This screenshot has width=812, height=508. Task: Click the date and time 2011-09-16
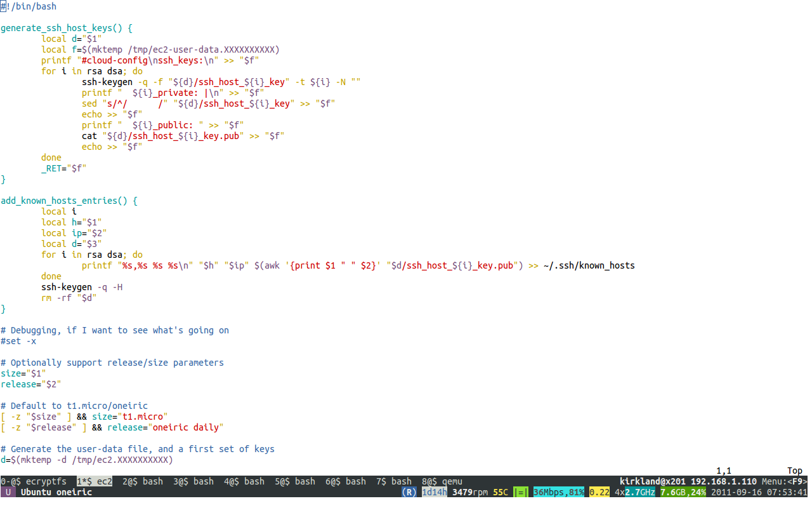pyautogui.click(x=759, y=492)
